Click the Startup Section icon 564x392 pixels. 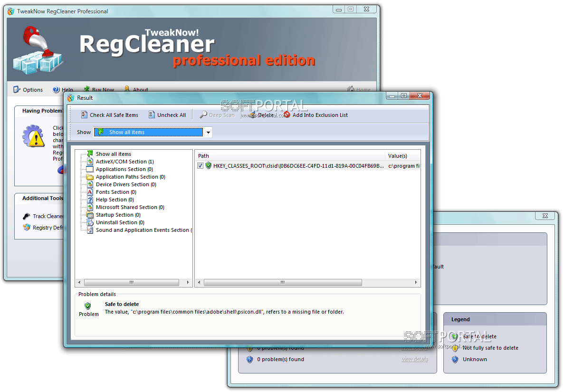coord(90,215)
